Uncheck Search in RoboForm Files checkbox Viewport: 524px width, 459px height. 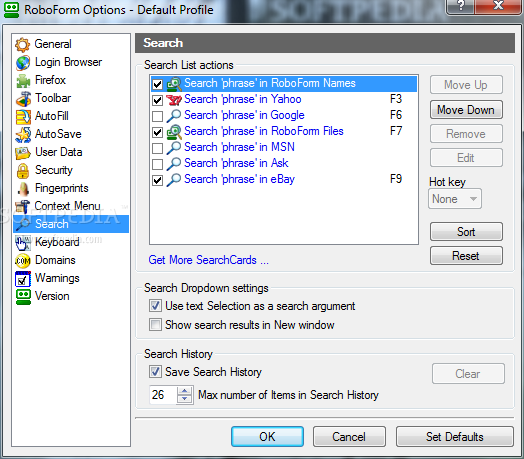click(157, 132)
